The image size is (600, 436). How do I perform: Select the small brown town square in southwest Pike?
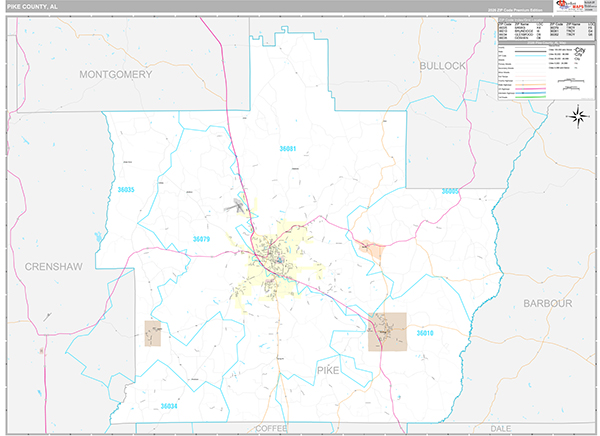pos(153,333)
